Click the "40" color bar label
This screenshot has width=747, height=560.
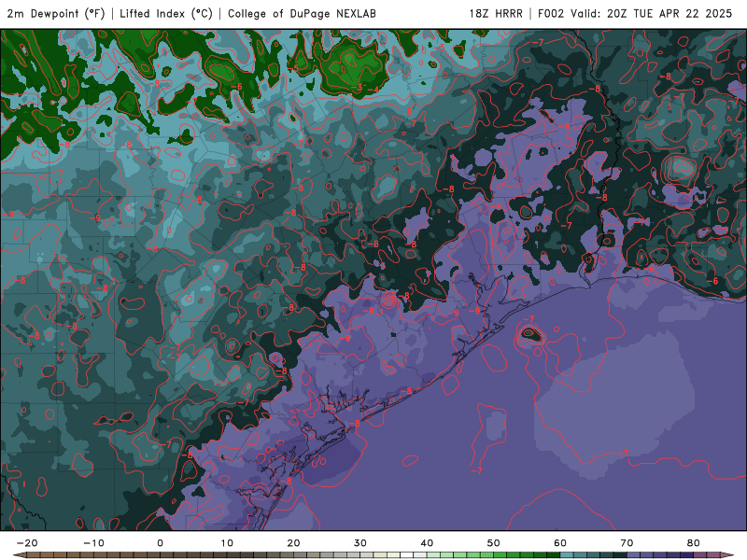pyautogui.click(x=427, y=543)
